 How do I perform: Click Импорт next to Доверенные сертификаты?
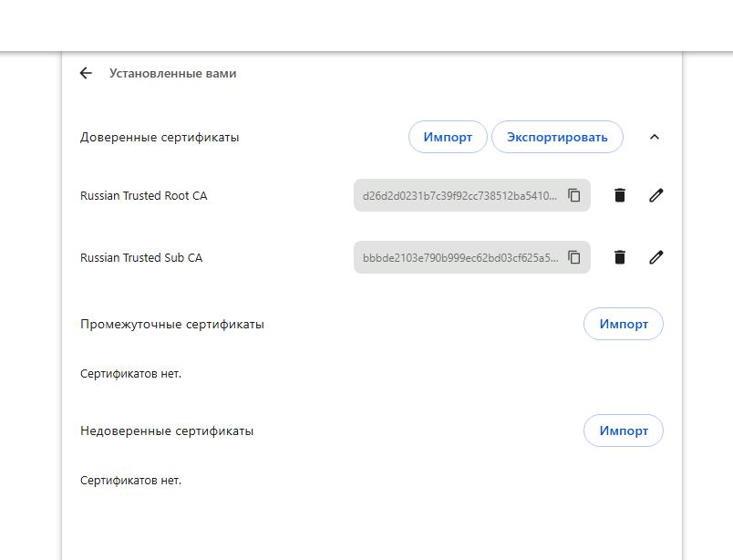click(448, 137)
